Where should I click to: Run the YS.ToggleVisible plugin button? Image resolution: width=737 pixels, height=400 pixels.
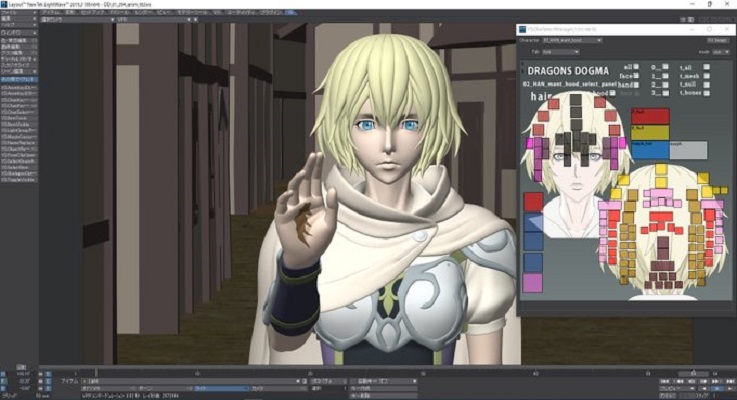coord(19,180)
